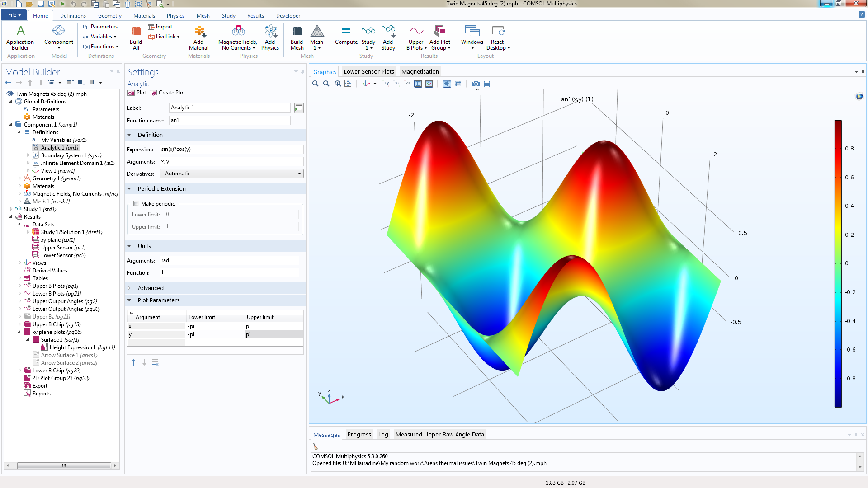Open the Application Builder
868x488 pixels.
pyautogui.click(x=20, y=38)
